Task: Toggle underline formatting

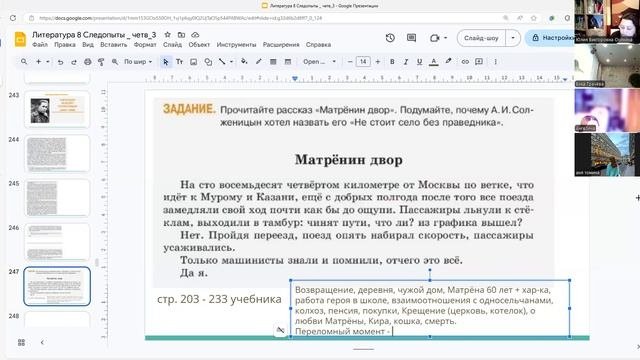Action: coord(419,62)
